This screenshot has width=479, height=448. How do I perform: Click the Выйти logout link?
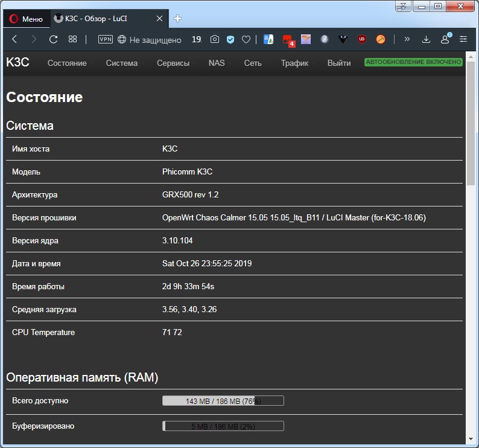click(x=339, y=63)
